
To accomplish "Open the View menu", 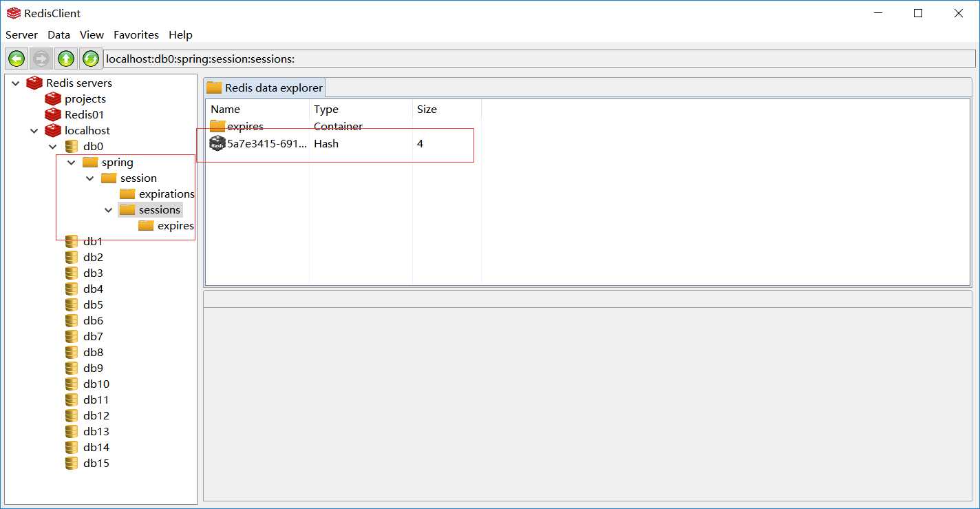I will 92,34.
